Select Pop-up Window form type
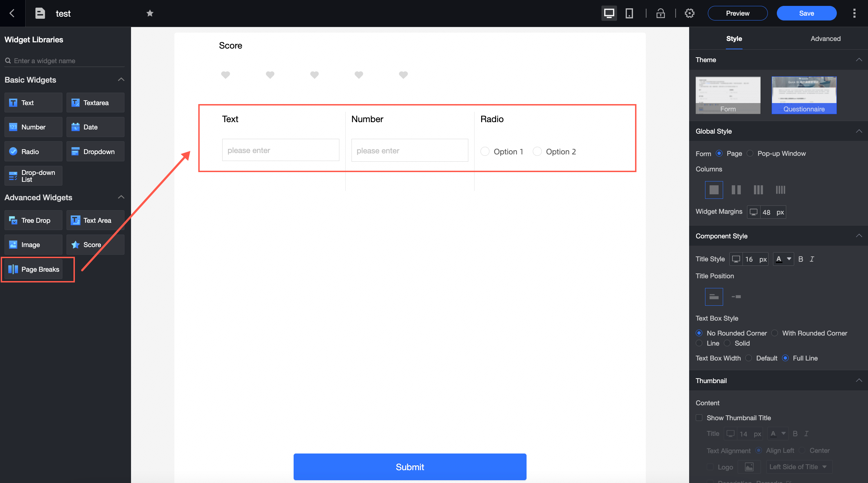Screen dimensions: 868x483 point(750,153)
